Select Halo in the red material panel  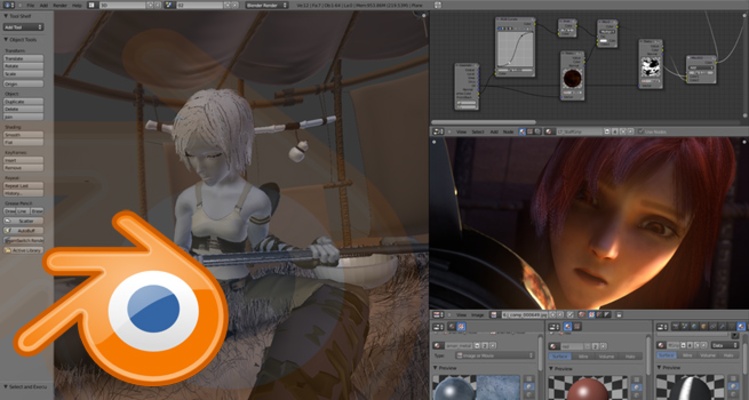point(631,356)
